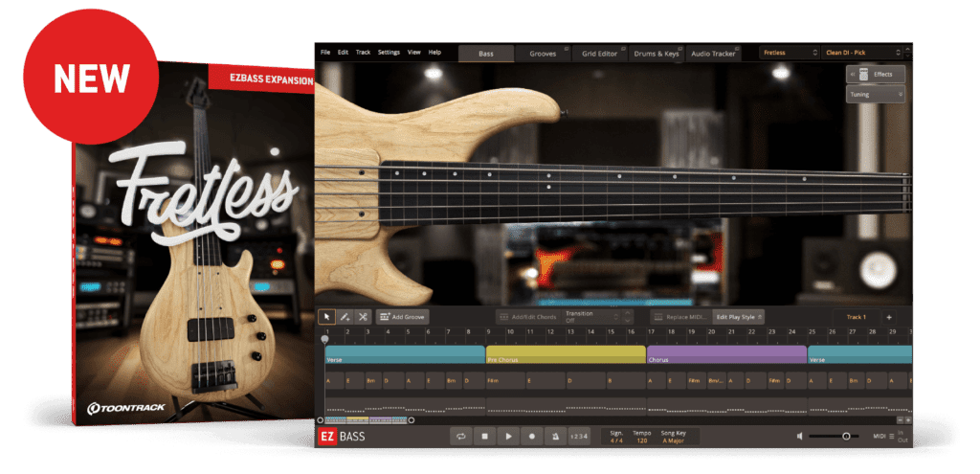The width and height of the screenshot is (980, 474).
Task: Open the MIDI settings menu icon
Action: (x=892, y=437)
